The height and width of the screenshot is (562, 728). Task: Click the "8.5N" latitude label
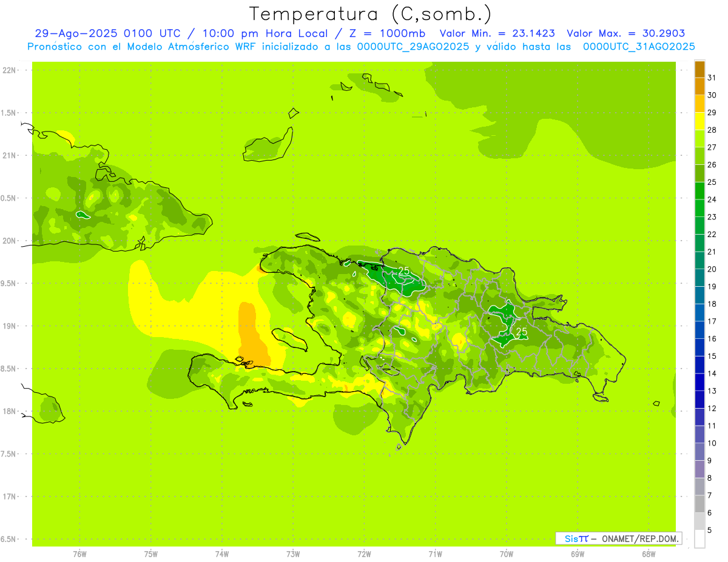(x=9, y=369)
